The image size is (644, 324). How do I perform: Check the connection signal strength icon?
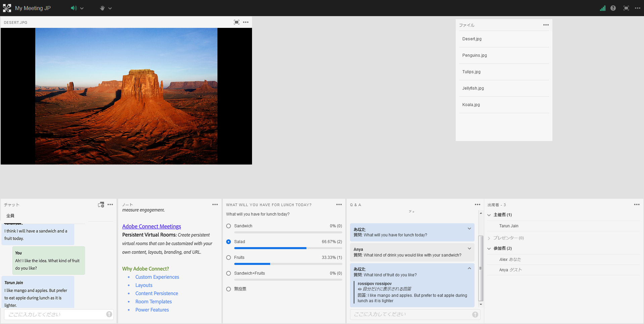pos(603,8)
